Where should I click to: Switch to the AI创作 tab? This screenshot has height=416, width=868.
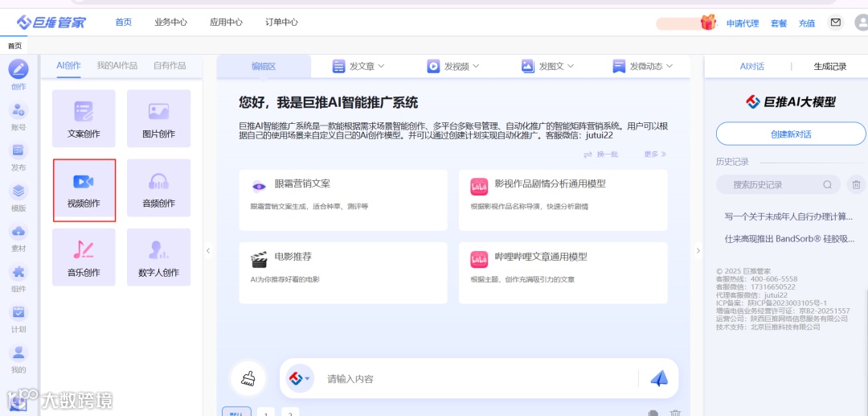[68, 65]
